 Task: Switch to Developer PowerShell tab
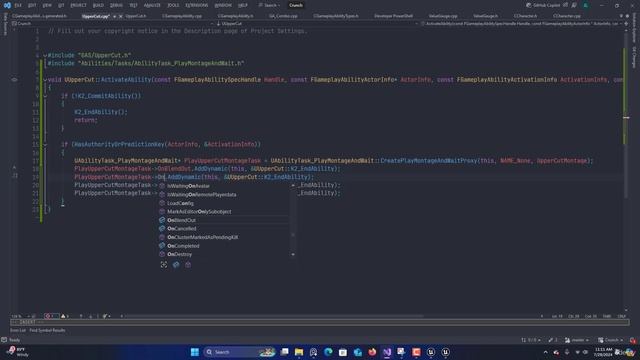click(x=393, y=16)
